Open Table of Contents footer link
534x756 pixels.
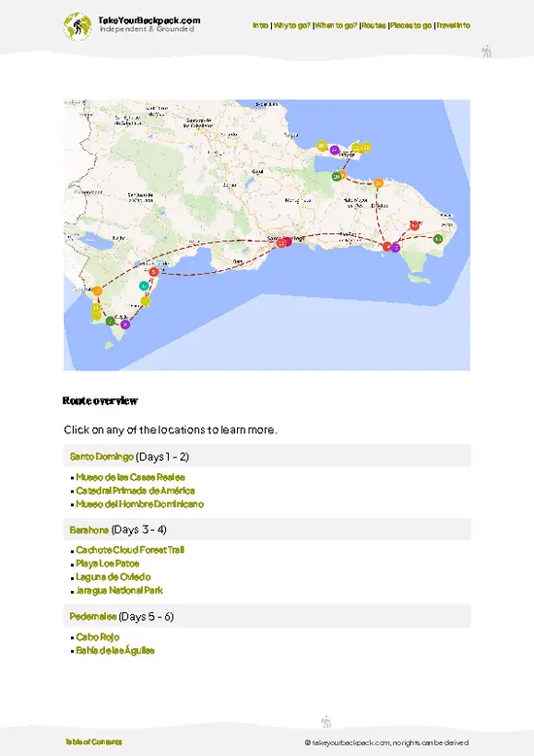click(x=93, y=742)
